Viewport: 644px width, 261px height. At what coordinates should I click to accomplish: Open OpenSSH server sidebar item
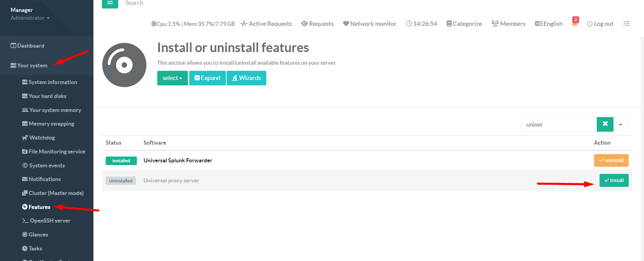click(x=50, y=221)
